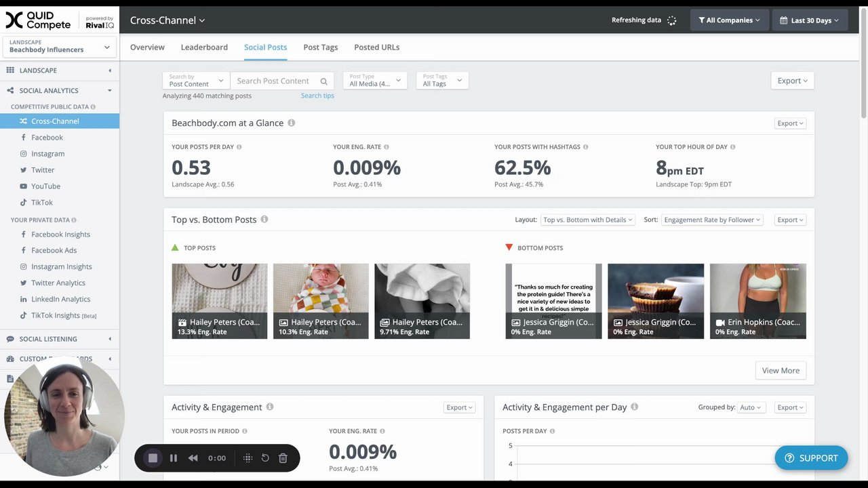Screen dimensions: 868x488
Task: Open Facebook Insights private data
Action: coord(60,235)
